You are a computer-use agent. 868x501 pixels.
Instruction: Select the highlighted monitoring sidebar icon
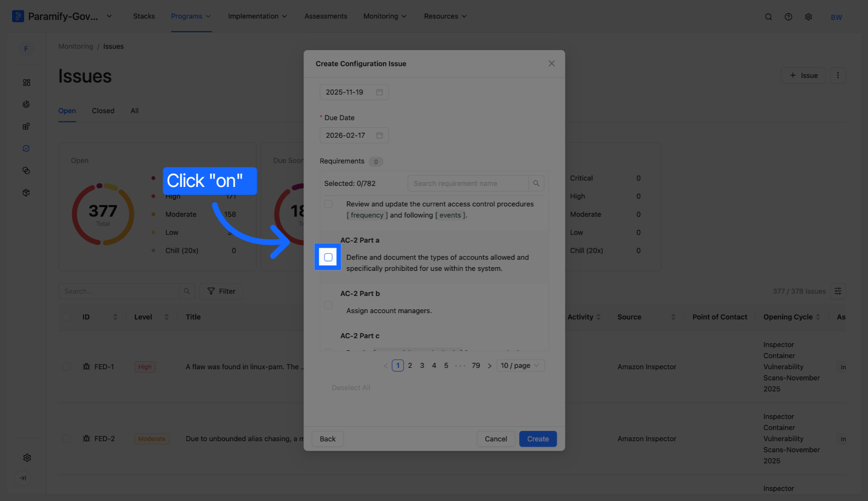[26, 148]
